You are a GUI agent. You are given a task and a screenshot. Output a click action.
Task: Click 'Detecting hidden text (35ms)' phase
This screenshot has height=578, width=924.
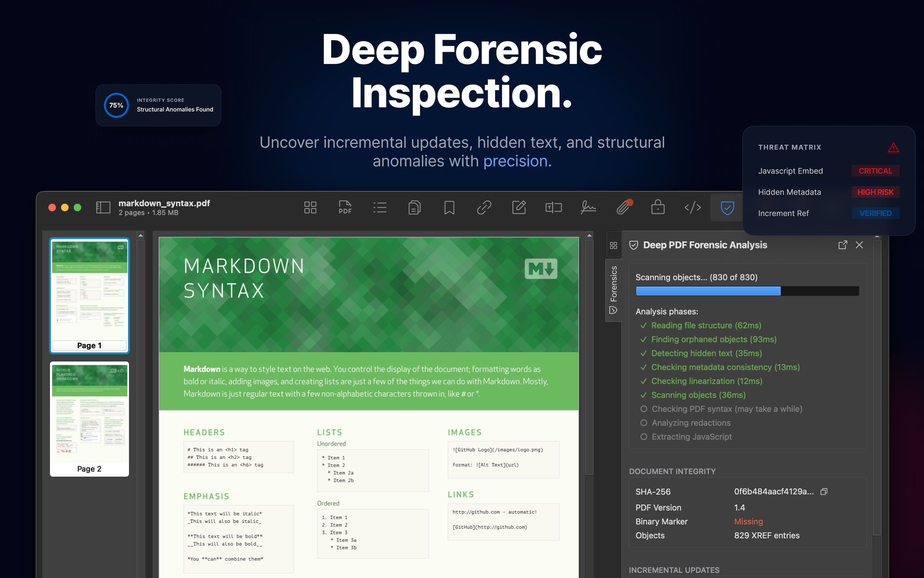(x=706, y=353)
